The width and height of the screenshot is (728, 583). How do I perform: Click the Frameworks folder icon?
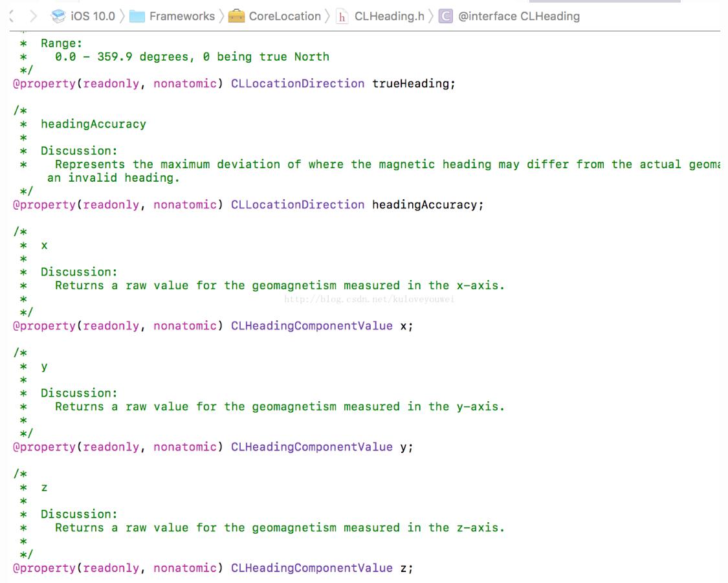137,16
